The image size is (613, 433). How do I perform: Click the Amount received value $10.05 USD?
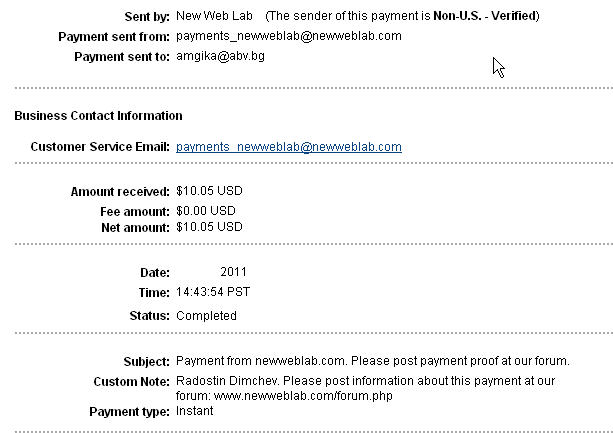click(x=209, y=191)
